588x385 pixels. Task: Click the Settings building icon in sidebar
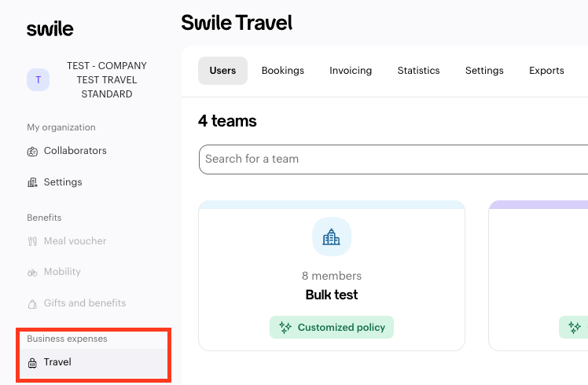32,182
